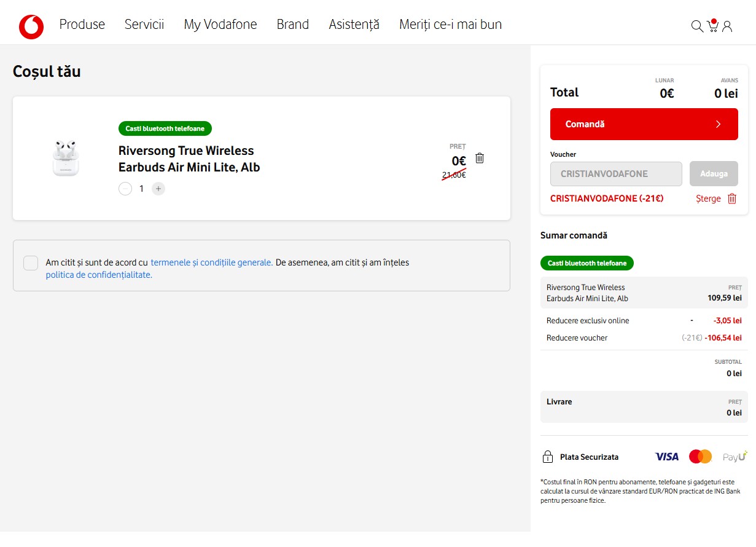
Task: Open politica de confidențialitate link
Action: coord(99,275)
